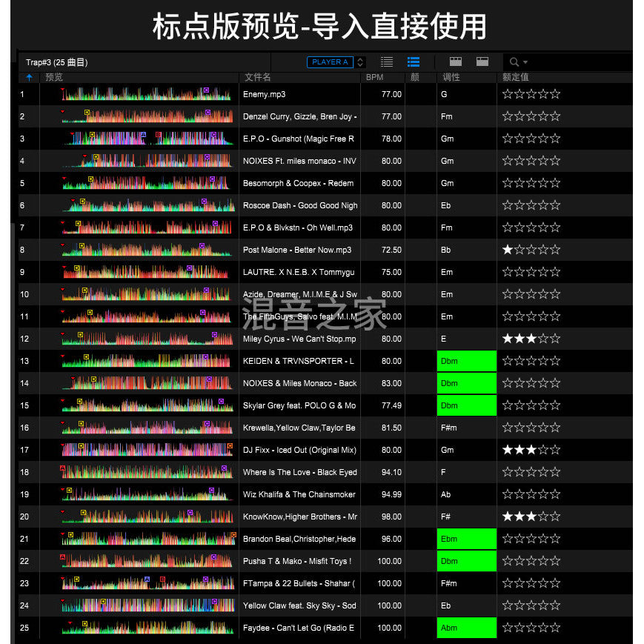Click the 94.10 BPM value of Where Is The Love
Image resolution: width=644 pixels, height=644 pixels.
point(391,472)
